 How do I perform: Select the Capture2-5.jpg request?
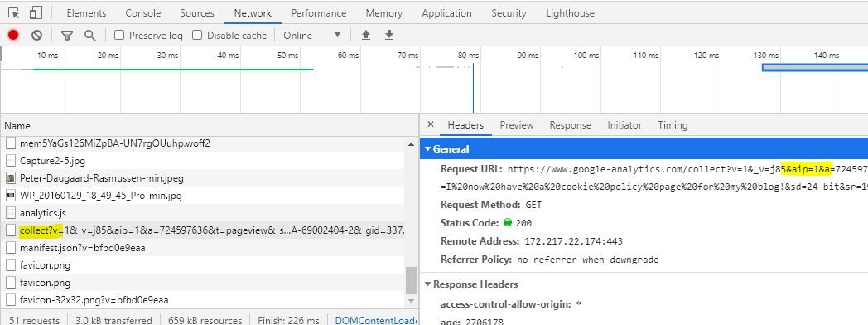pos(203,161)
